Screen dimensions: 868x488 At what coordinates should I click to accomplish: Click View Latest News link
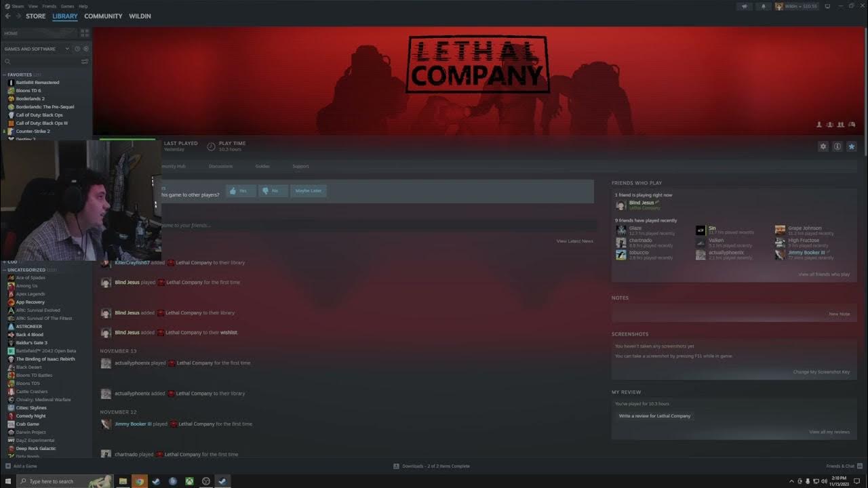pos(575,241)
